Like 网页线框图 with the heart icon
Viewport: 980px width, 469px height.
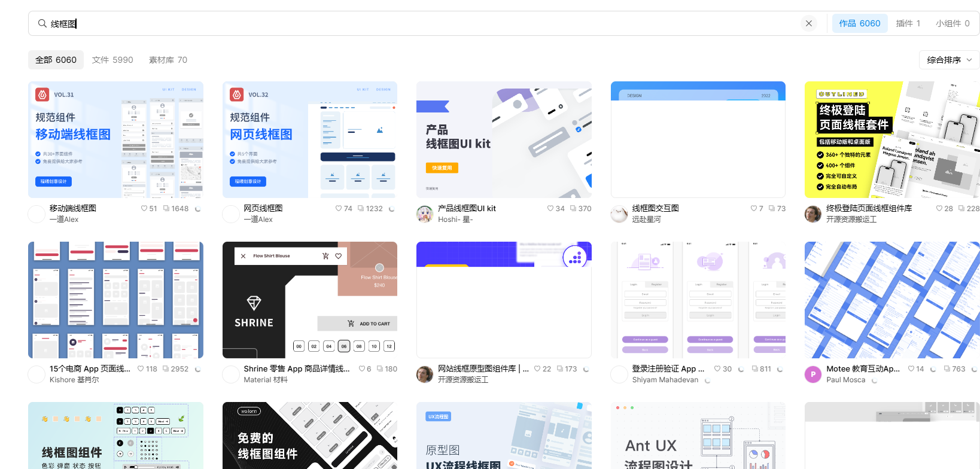[339, 209]
